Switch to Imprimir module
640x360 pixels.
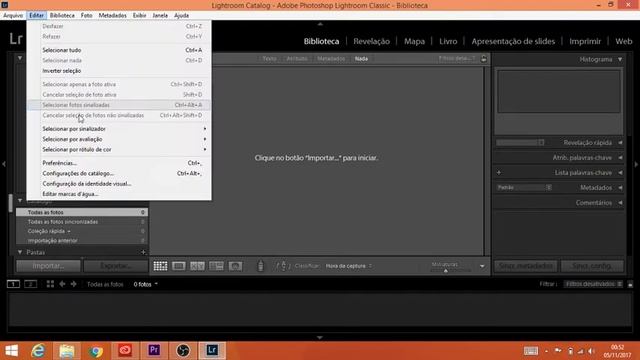(x=585, y=41)
